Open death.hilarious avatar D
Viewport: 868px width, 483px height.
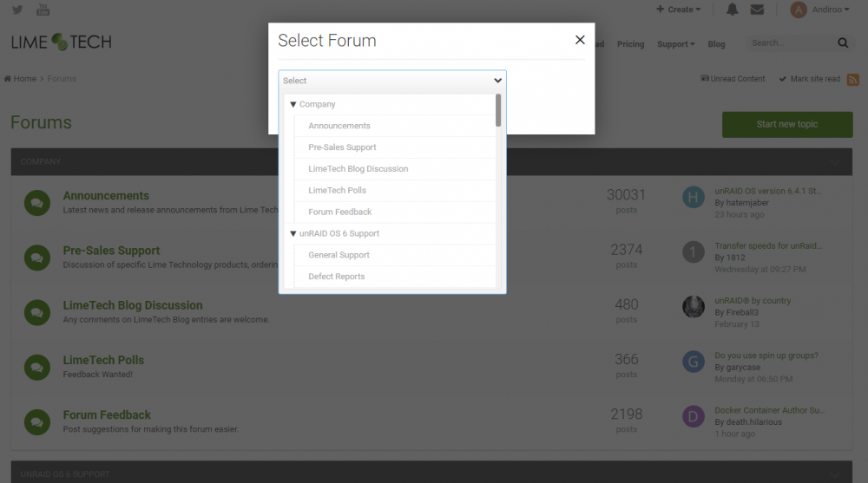pyautogui.click(x=693, y=416)
